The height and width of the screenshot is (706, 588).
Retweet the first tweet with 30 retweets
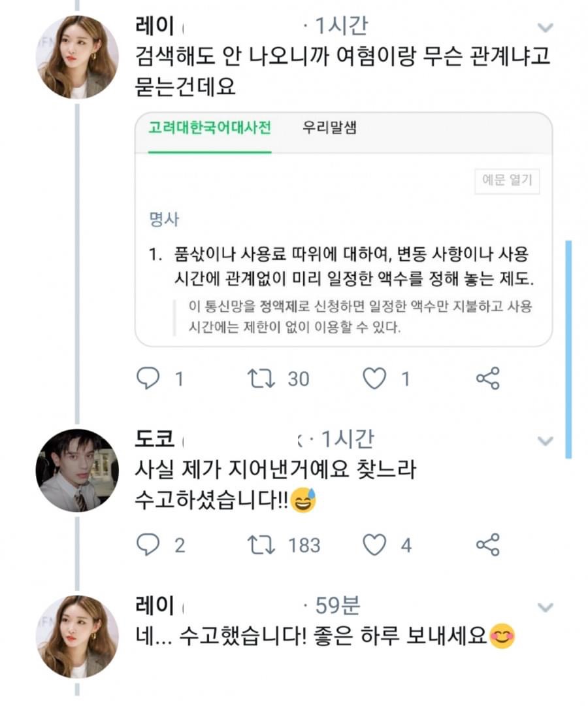click(x=260, y=378)
